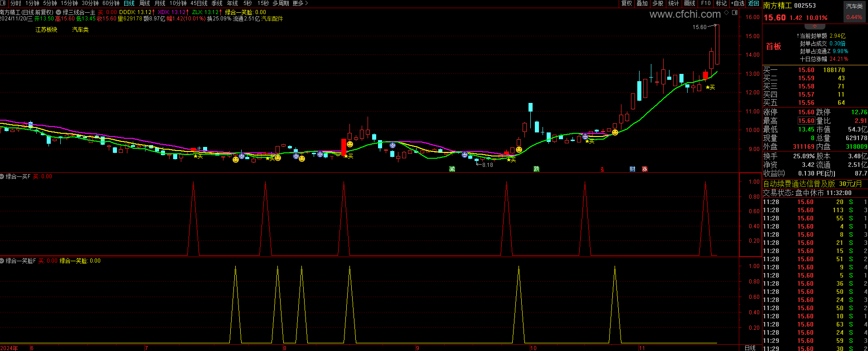Switch to 15秒 period
The height and width of the screenshot is (351, 868).
(263, 3)
